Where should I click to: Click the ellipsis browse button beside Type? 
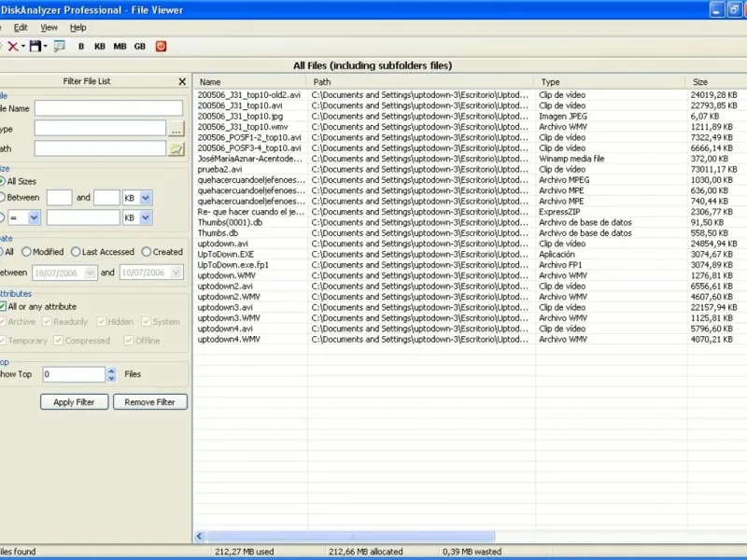point(176,129)
